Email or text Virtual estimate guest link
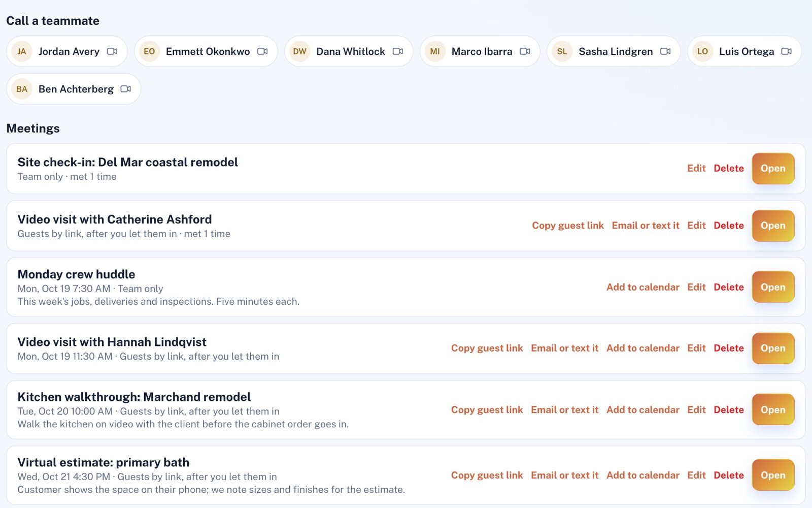This screenshot has height=508, width=812. (x=565, y=475)
